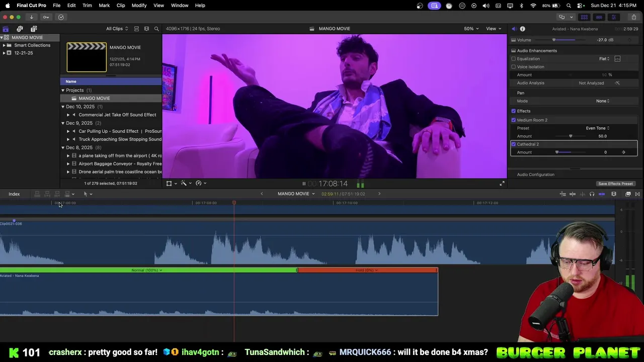Select the MANGO MOVIE project thumbnail
Image resolution: width=644 pixels, height=362 pixels.
(x=87, y=57)
